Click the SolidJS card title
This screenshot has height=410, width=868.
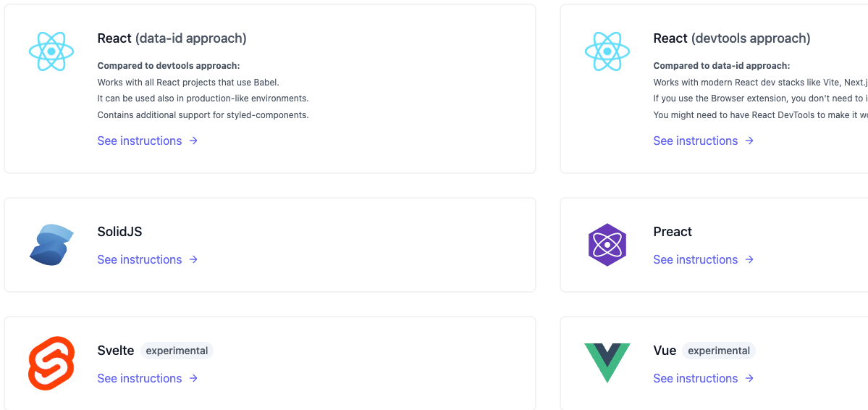(x=119, y=232)
